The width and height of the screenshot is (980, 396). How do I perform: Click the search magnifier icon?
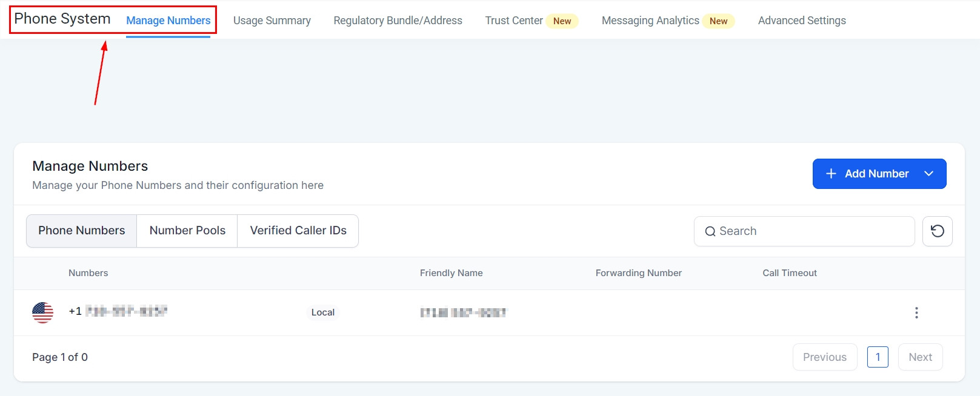point(710,231)
